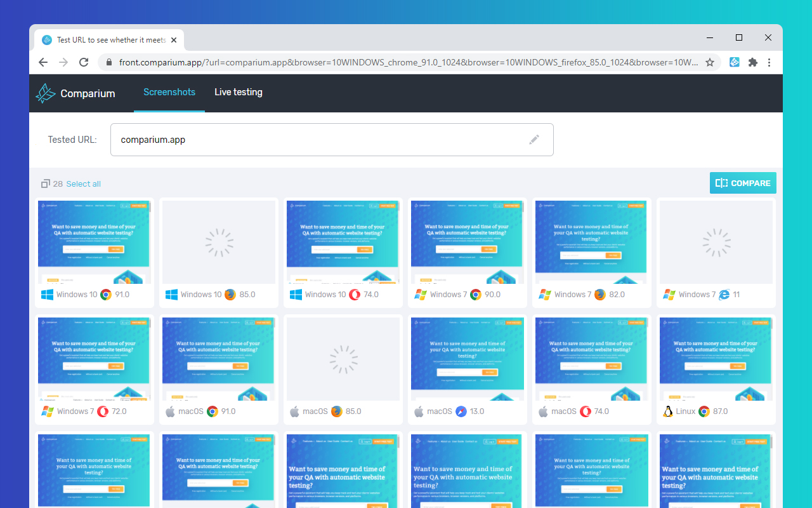This screenshot has width=812, height=508.
Task: Open Chrome's three-dot menu
Action: (769, 62)
